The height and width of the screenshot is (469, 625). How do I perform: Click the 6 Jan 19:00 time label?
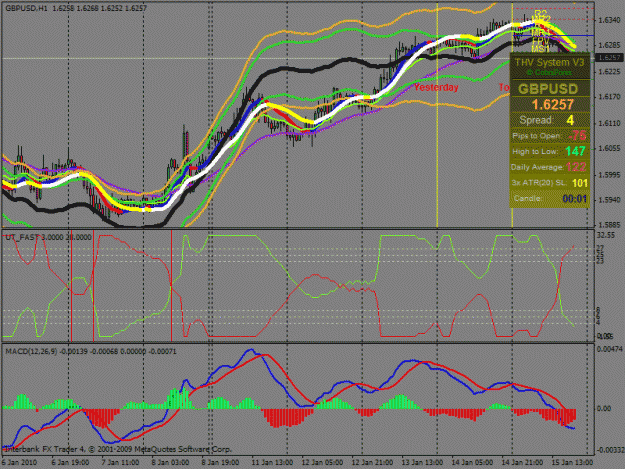(x=70, y=463)
